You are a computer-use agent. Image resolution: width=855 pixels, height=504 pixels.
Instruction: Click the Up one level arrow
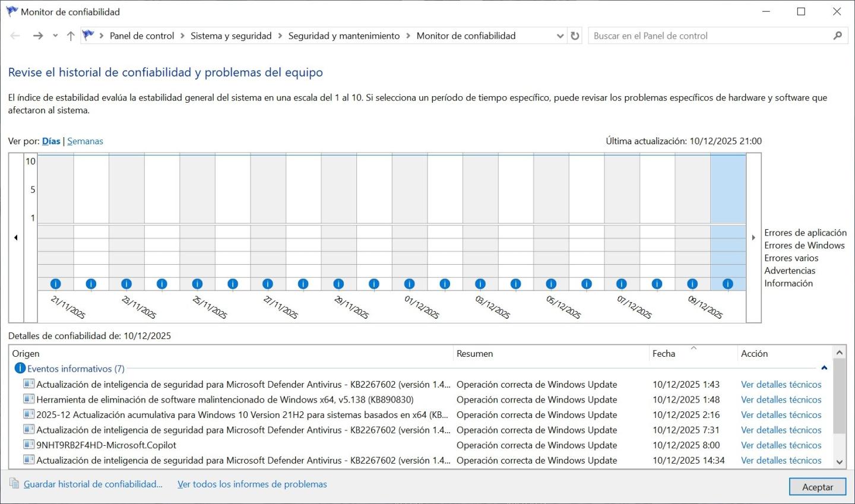point(71,36)
